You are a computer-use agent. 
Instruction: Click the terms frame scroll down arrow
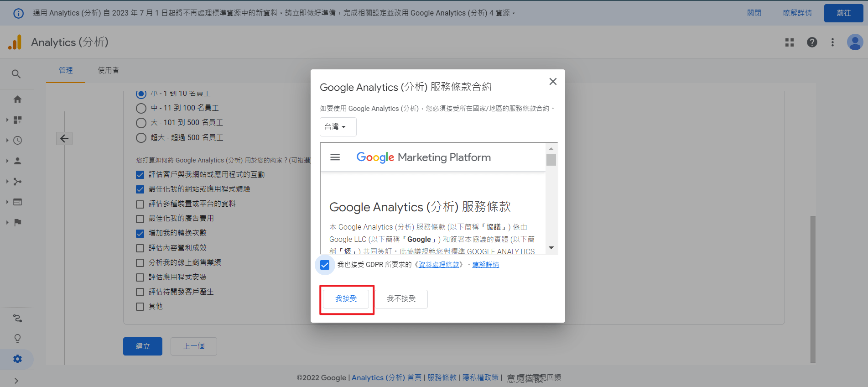(551, 248)
